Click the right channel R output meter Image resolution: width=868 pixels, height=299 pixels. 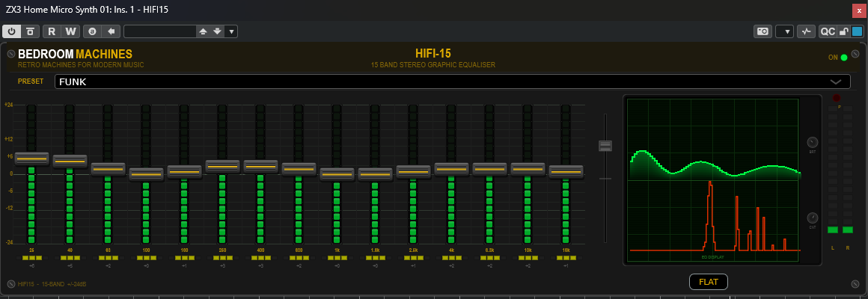(848, 170)
